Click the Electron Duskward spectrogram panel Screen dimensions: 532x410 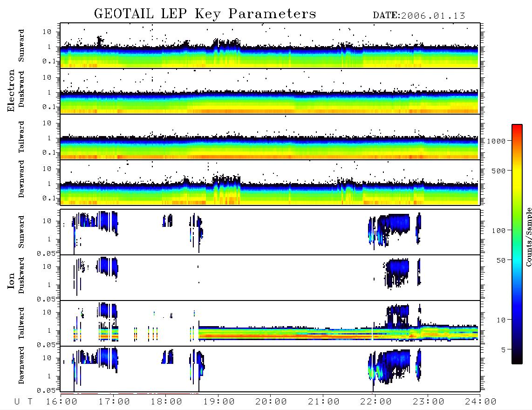pos(270,91)
